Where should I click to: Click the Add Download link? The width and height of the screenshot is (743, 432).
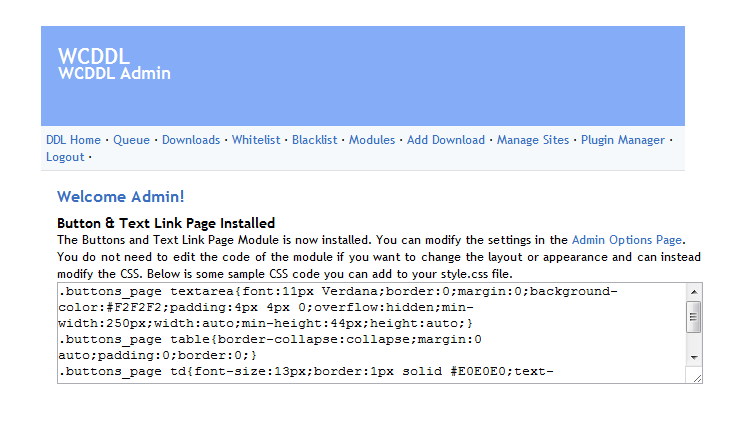click(x=446, y=140)
